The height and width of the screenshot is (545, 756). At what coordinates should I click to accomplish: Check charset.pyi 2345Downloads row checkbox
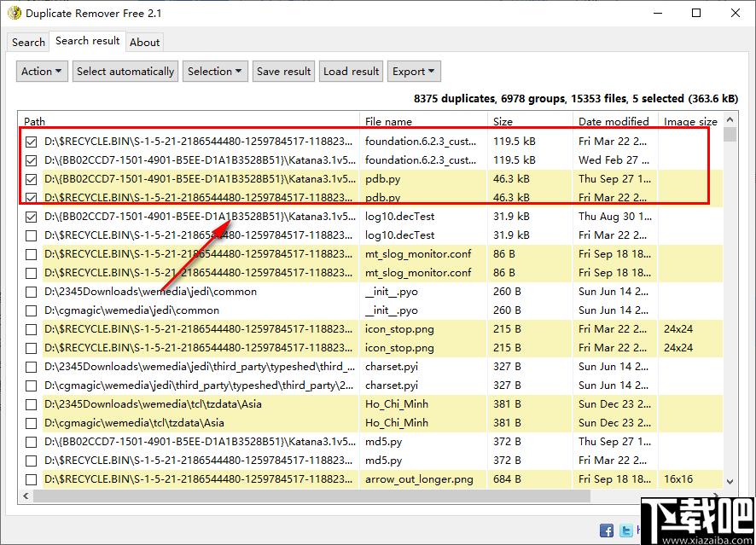tap(32, 368)
